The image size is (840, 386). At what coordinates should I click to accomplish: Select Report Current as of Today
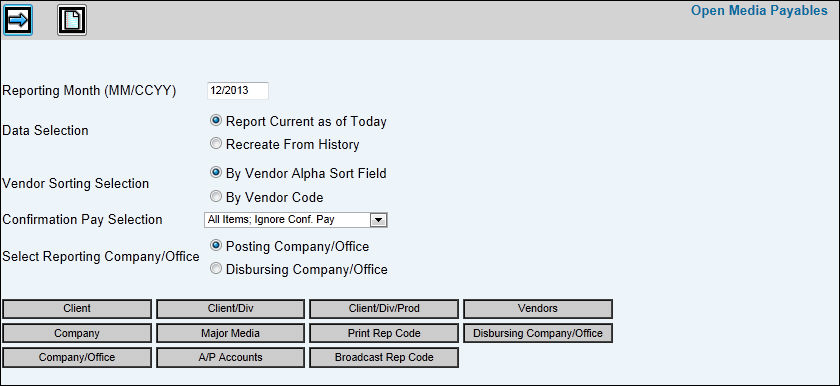click(215, 121)
